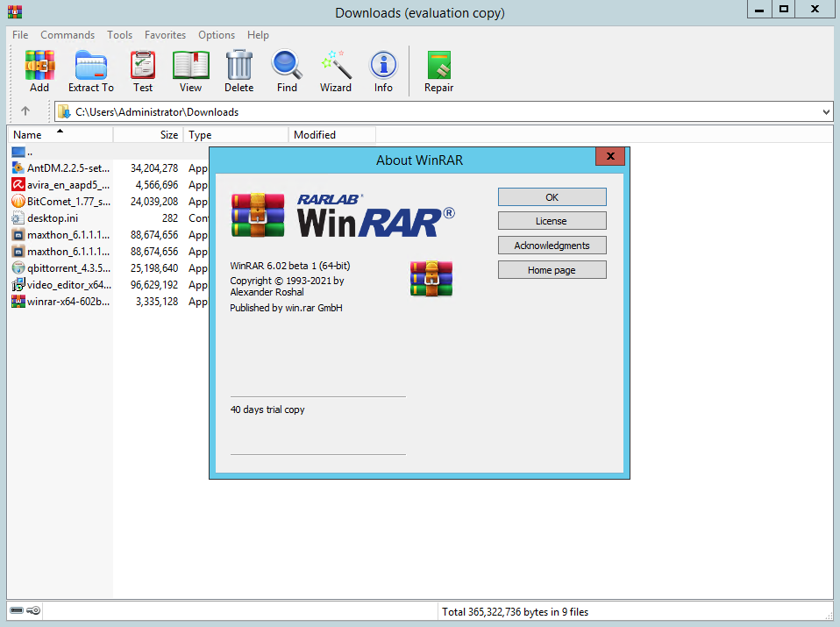The image size is (840, 627).
Task: Select size 96,629,192 cell
Action: tap(154, 284)
